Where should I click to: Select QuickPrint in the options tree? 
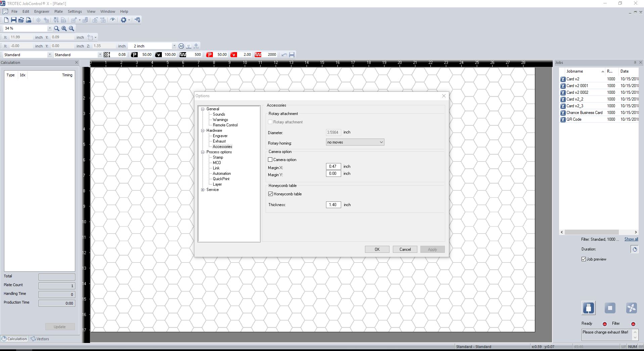pos(221,179)
